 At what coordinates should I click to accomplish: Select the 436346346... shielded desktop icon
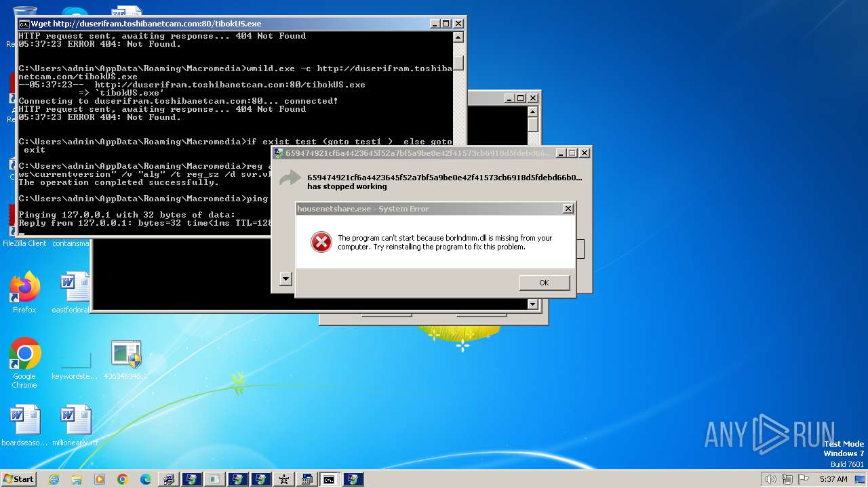click(126, 359)
